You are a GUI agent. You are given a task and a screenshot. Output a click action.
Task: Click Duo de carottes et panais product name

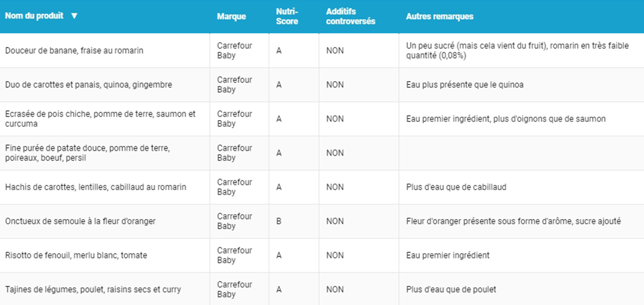pyautogui.click(x=88, y=85)
